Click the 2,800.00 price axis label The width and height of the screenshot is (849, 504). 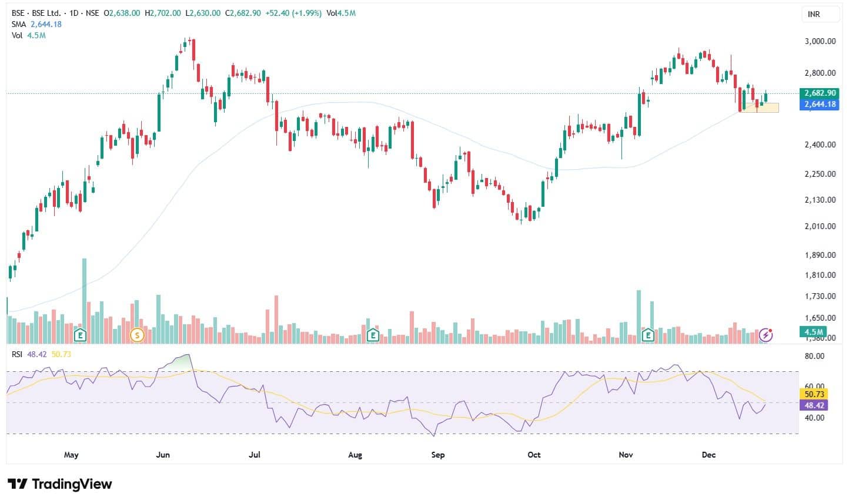820,73
